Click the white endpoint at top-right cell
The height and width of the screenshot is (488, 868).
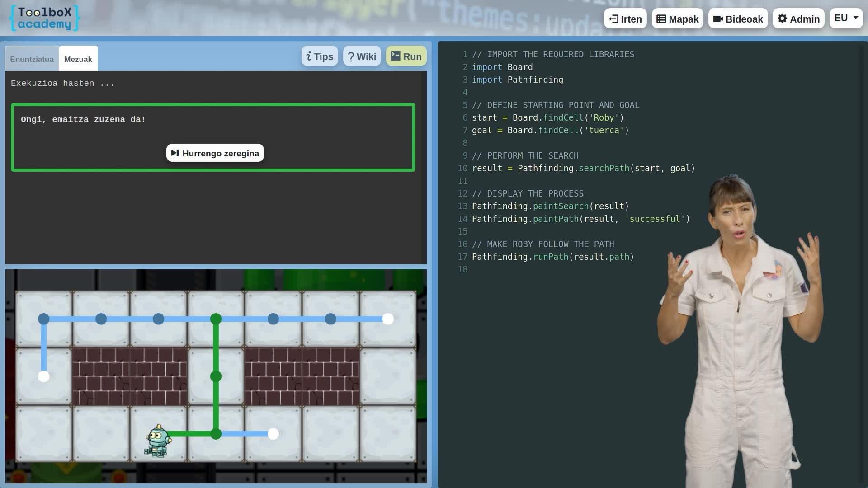point(388,319)
